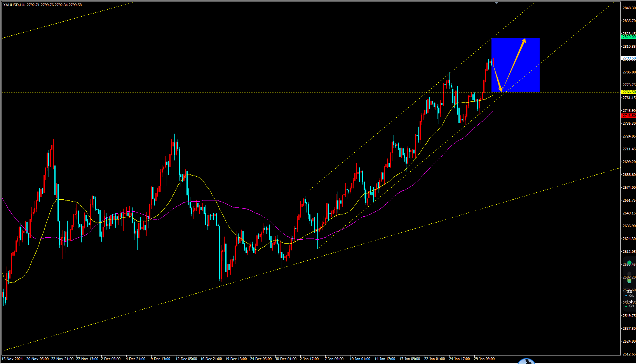Click the 2674.00 price scale value
Viewport: 636px width, 364px height.
[629, 187]
